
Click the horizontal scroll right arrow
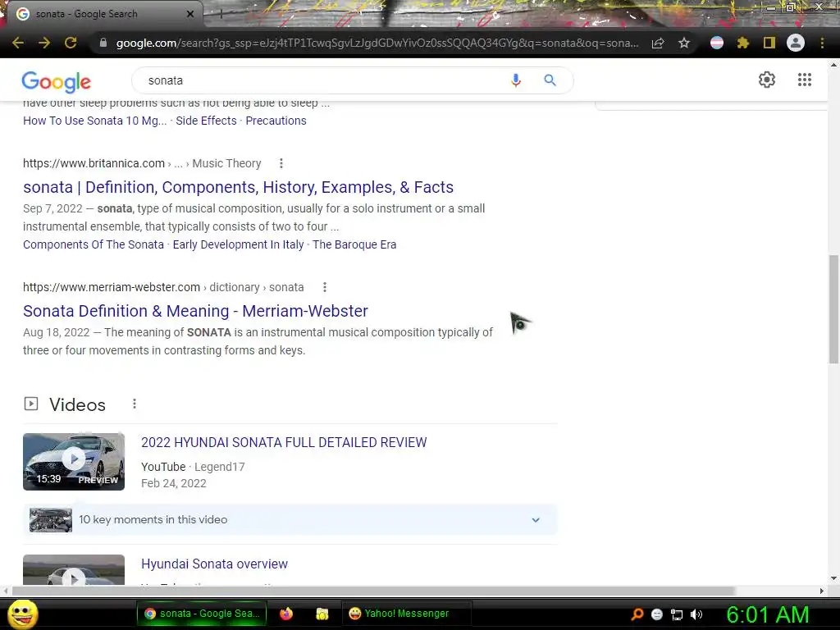[x=822, y=591]
